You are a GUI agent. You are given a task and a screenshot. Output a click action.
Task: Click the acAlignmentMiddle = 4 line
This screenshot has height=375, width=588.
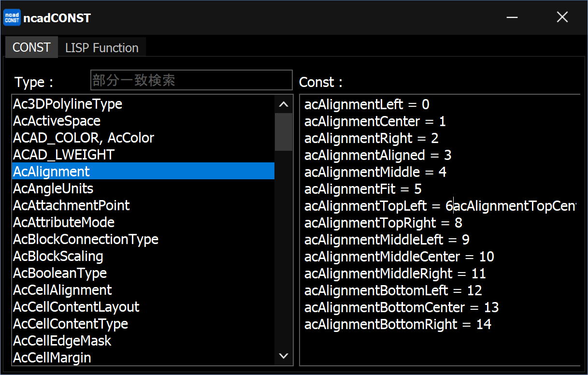(x=375, y=172)
